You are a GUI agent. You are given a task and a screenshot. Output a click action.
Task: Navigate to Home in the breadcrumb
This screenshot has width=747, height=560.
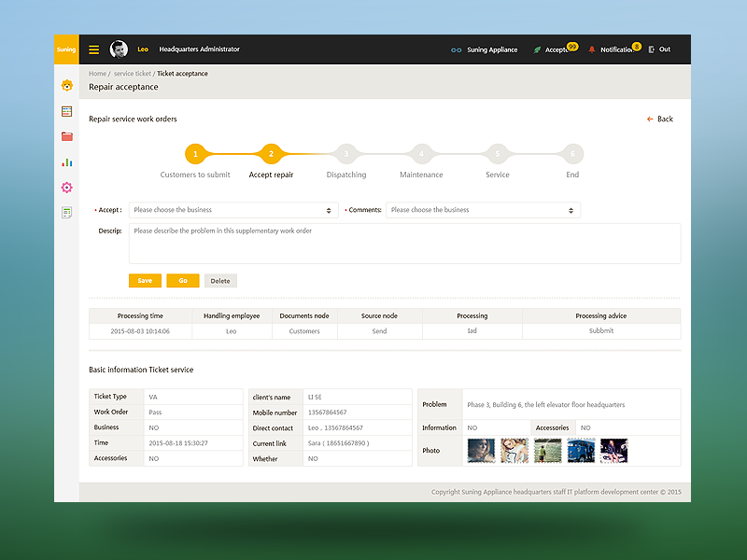click(x=97, y=73)
